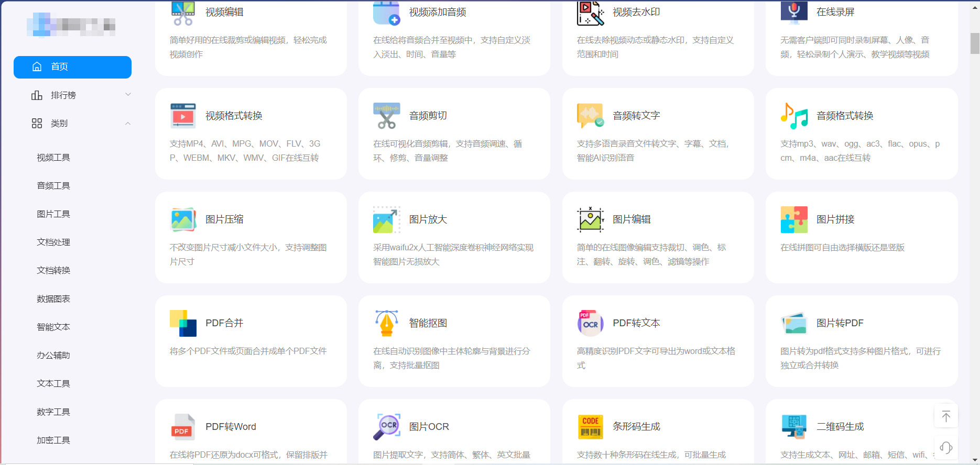Open the 视频编辑 title link
This screenshot has width=980, height=465.
(224, 12)
